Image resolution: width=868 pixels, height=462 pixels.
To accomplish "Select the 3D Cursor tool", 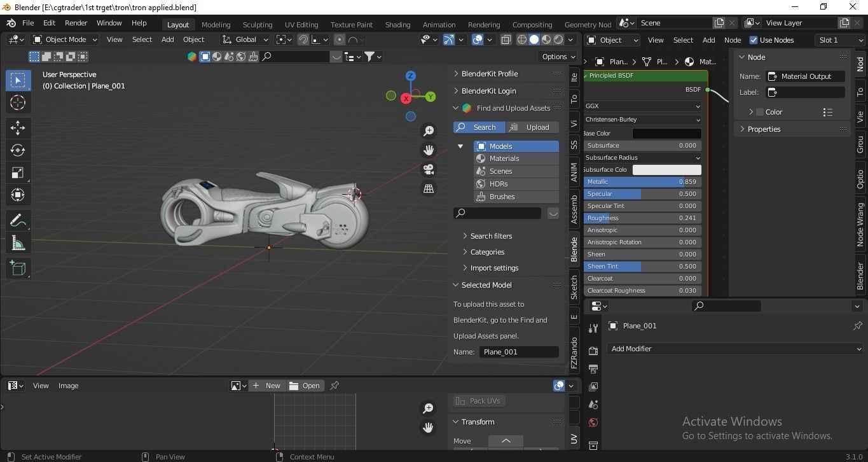I will (x=18, y=102).
